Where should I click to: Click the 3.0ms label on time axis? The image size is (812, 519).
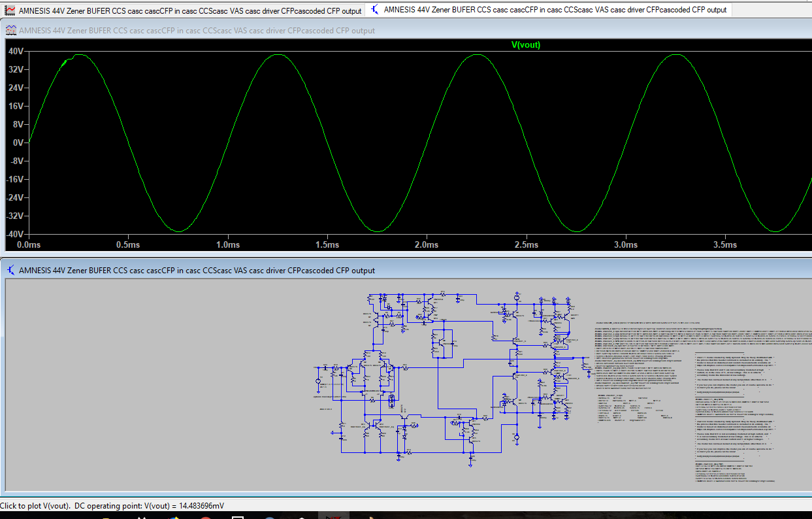626,245
